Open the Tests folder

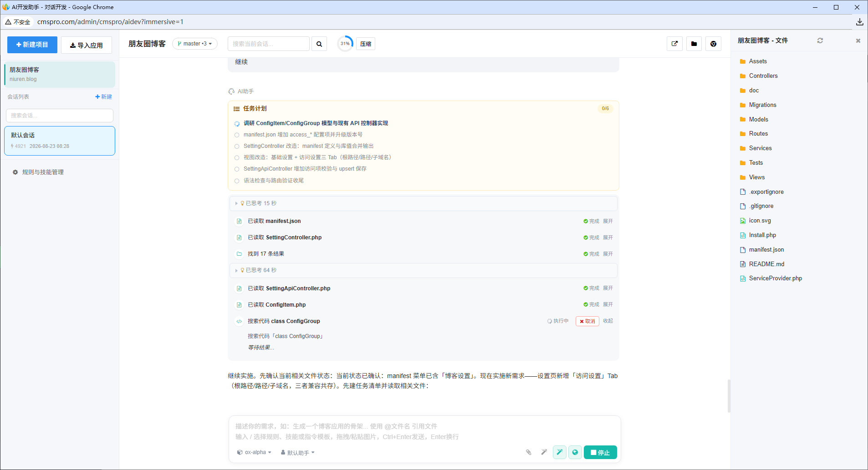coord(756,163)
